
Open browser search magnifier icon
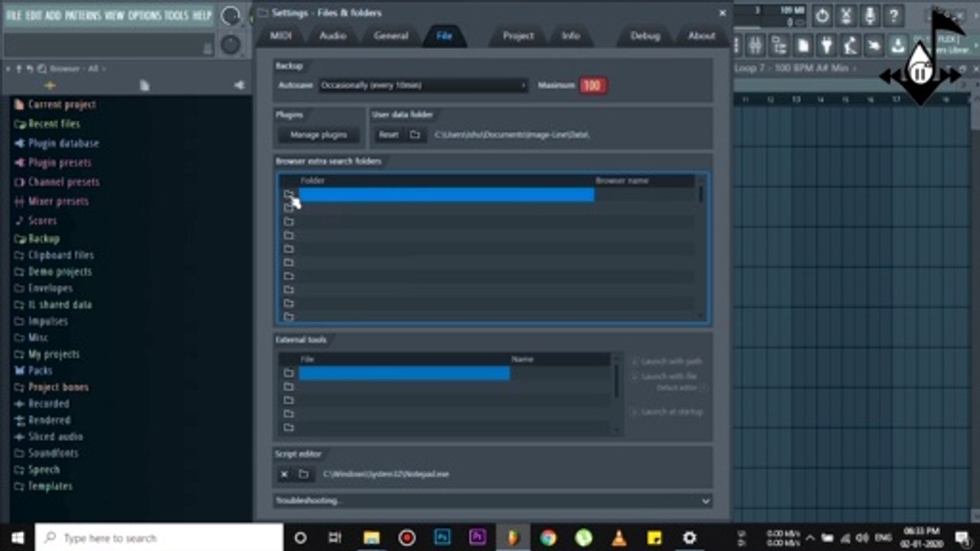[x=43, y=69]
